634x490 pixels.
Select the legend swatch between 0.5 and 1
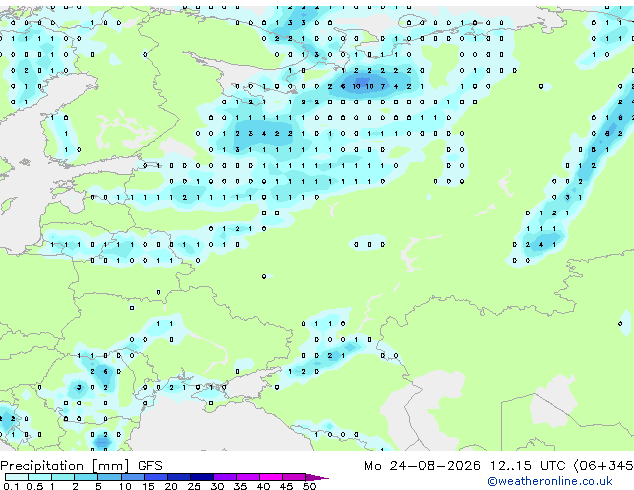pyautogui.click(x=40, y=477)
